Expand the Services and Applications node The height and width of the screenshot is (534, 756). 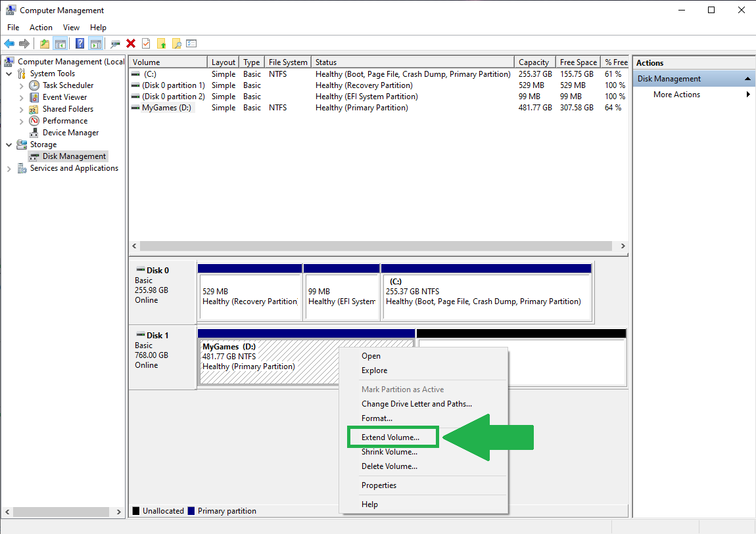[9, 169]
